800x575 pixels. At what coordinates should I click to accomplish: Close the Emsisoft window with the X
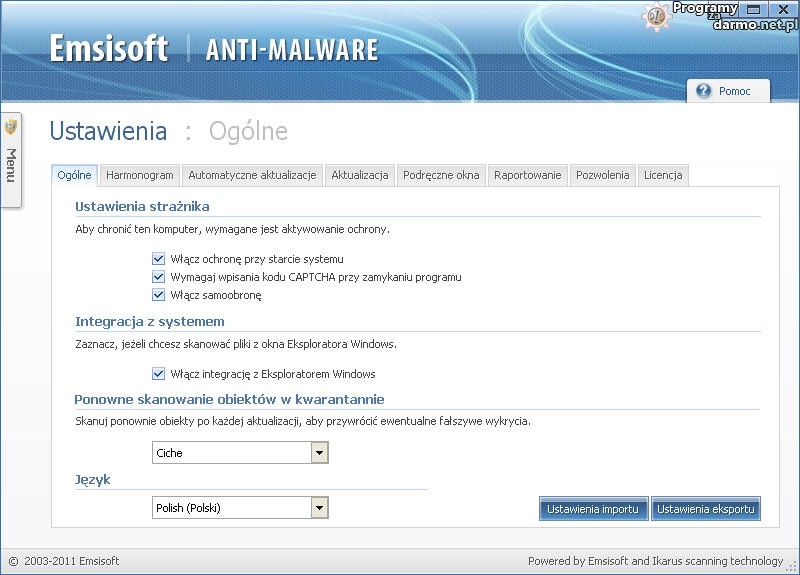pos(783,9)
